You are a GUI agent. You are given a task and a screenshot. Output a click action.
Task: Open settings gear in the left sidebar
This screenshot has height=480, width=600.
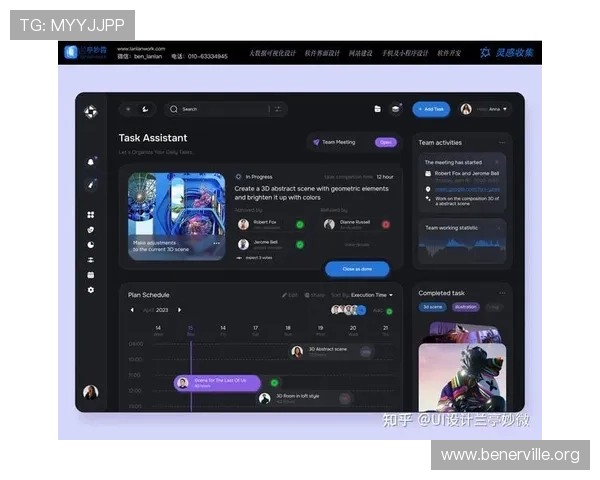click(91, 289)
